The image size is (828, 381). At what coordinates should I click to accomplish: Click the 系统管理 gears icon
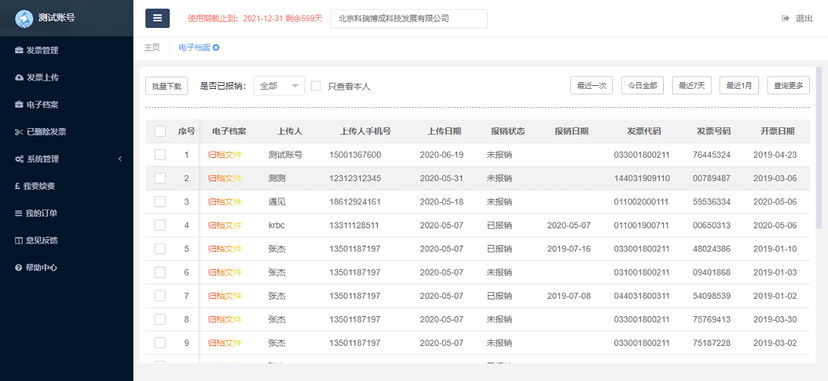click(x=19, y=159)
